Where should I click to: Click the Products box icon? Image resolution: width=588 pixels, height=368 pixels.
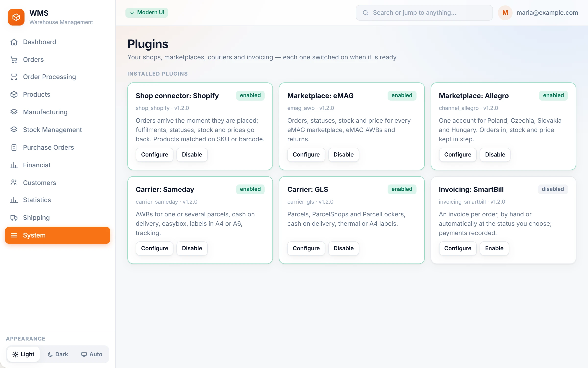(14, 94)
